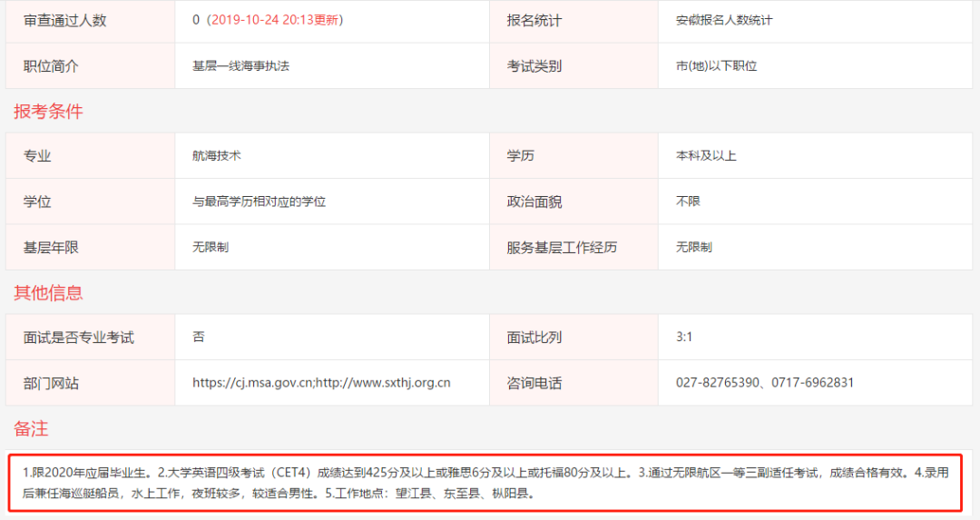Select the 报名统计 label cell
This screenshot has height=520, width=980.
[x=573, y=20]
